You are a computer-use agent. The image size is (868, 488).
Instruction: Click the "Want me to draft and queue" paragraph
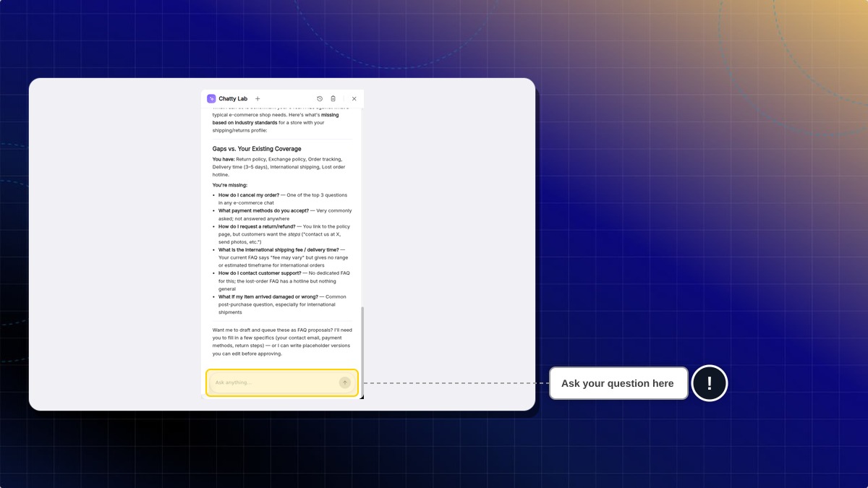click(x=282, y=342)
